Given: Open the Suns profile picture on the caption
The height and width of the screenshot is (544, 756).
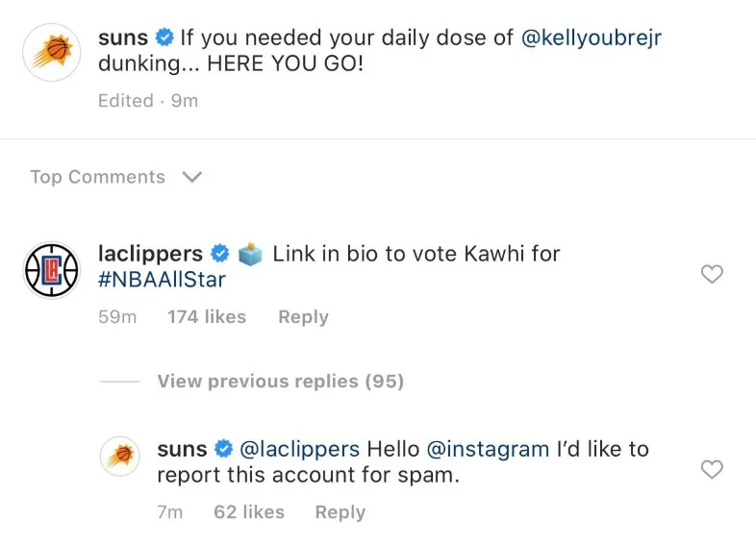Looking at the screenshot, I should click(52, 52).
